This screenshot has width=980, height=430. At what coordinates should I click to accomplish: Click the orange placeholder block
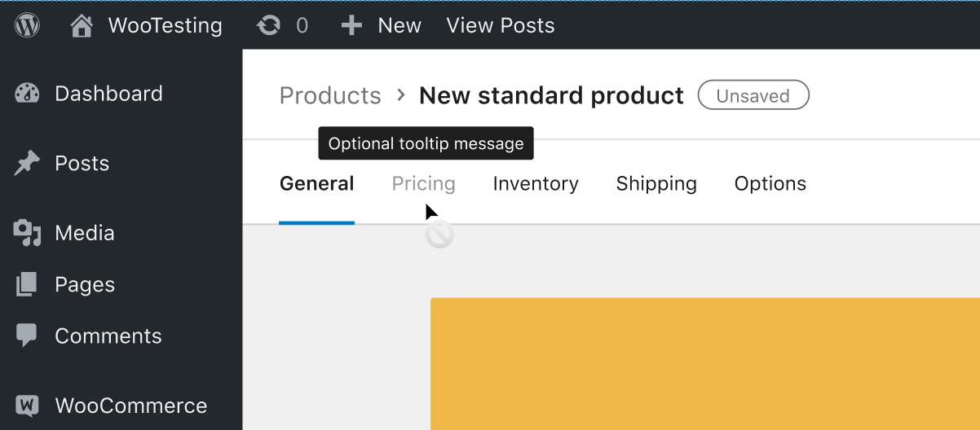(x=705, y=364)
